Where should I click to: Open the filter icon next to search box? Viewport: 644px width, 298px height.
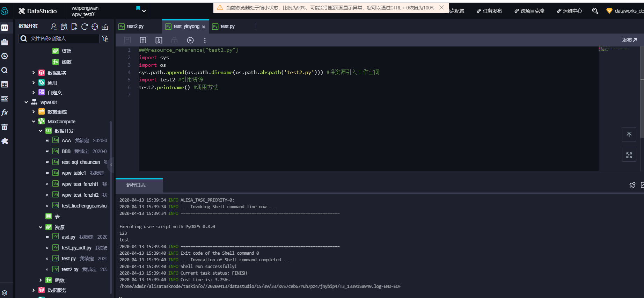pyautogui.click(x=105, y=38)
